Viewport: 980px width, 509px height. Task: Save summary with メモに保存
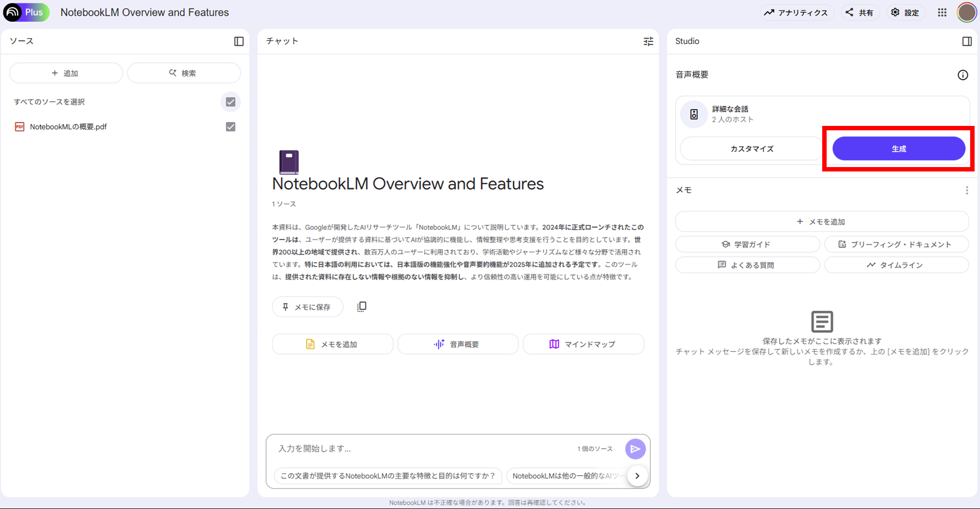pos(307,307)
